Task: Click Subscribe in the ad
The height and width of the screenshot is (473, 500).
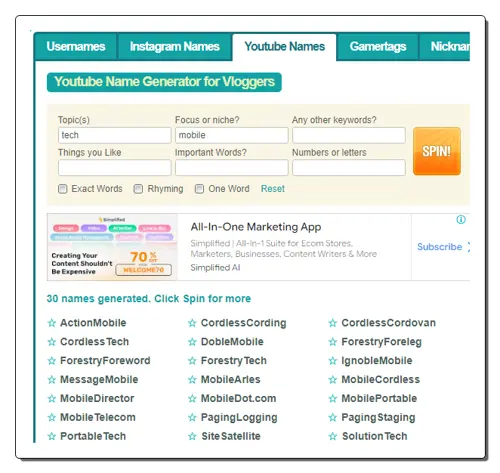Action: (x=440, y=247)
